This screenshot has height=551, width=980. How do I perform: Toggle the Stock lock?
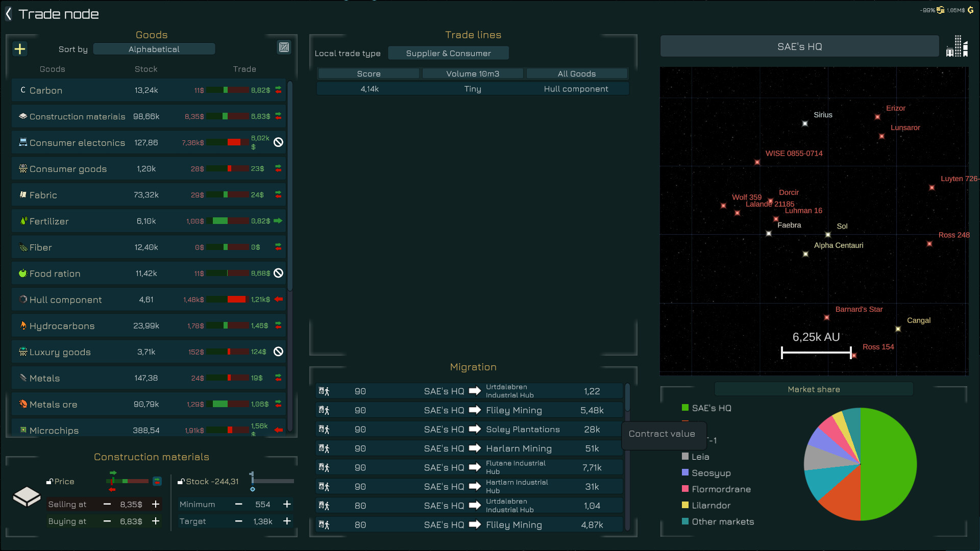click(181, 482)
